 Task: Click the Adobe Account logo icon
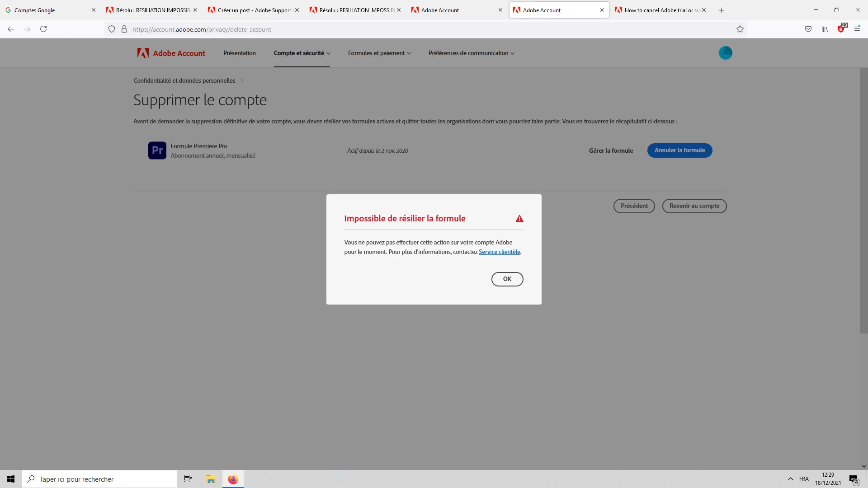143,53
